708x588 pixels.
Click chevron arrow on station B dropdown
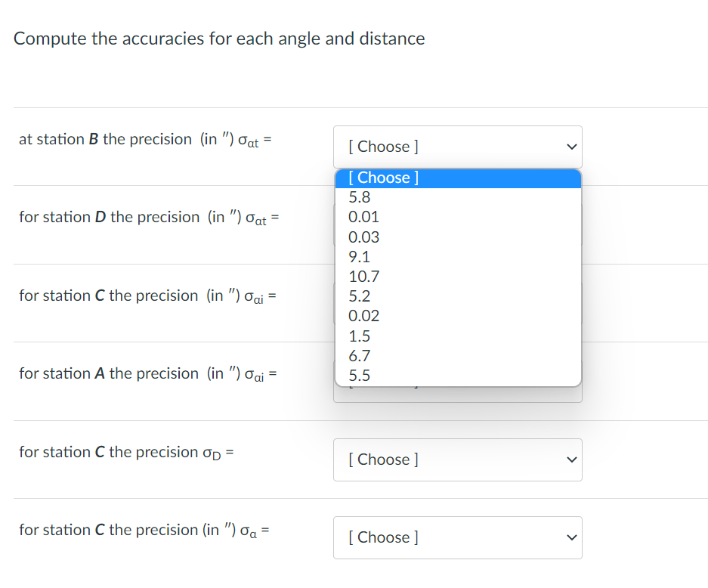click(x=572, y=147)
